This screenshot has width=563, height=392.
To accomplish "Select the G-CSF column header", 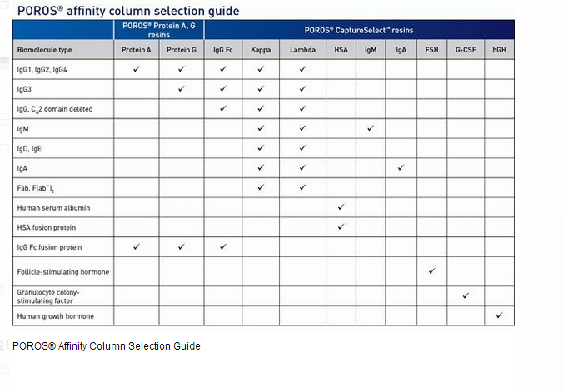I will tap(466, 50).
